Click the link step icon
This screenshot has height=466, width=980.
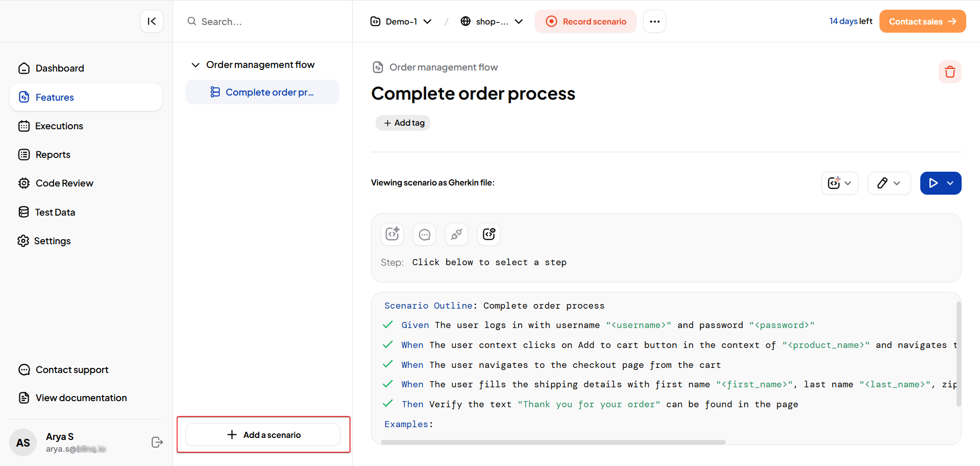[456, 234]
